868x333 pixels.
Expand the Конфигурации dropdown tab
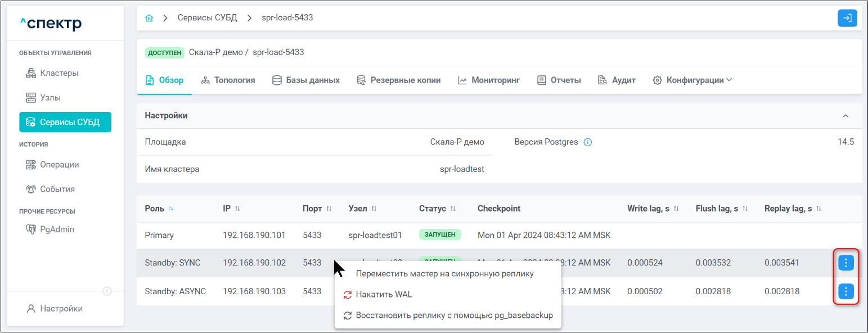tap(692, 80)
